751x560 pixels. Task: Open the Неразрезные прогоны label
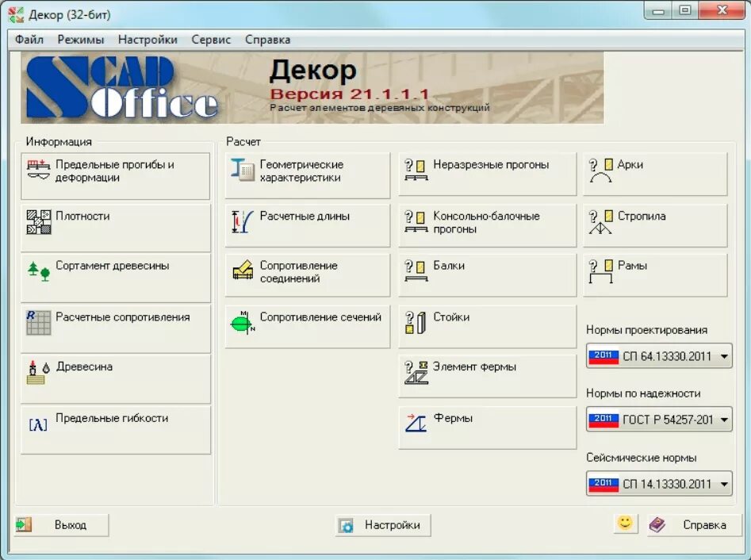[491, 165]
